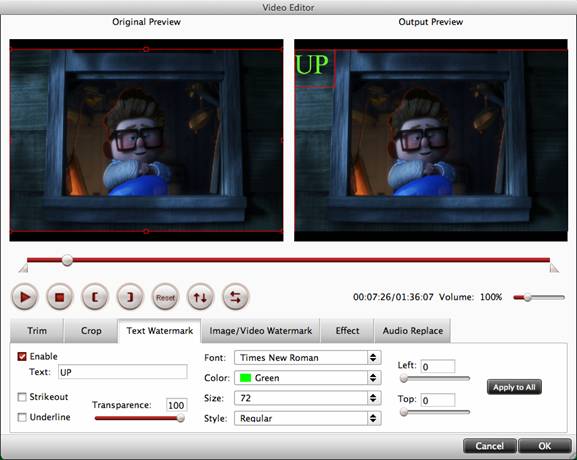Switch to the Crop tab
This screenshot has width=577, height=460.
point(91,331)
